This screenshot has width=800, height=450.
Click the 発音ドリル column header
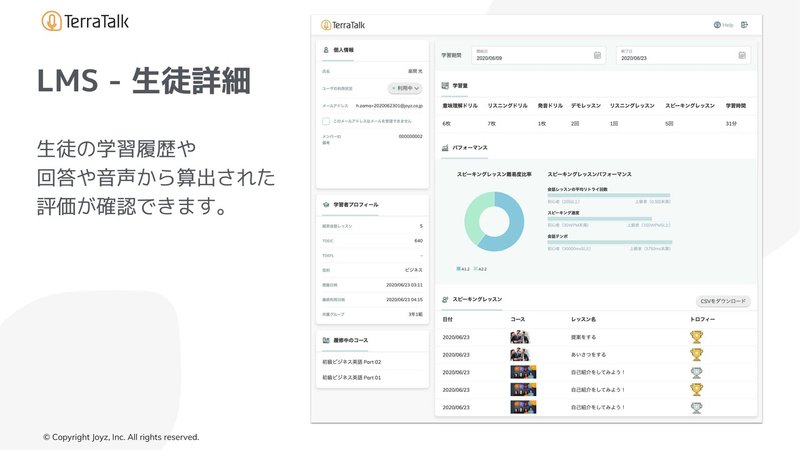pyautogui.click(x=550, y=106)
